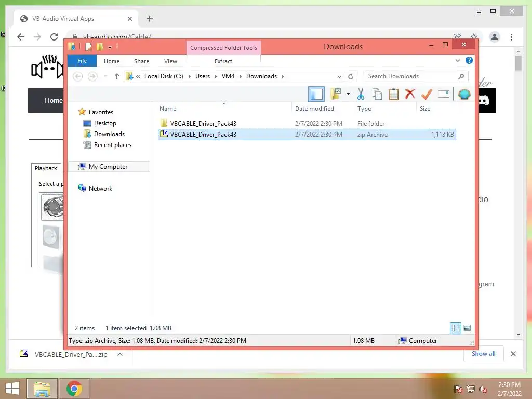Open the recent locations dropdown arrow
The height and width of the screenshot is (399, 532).
click(x=105, y=76)
